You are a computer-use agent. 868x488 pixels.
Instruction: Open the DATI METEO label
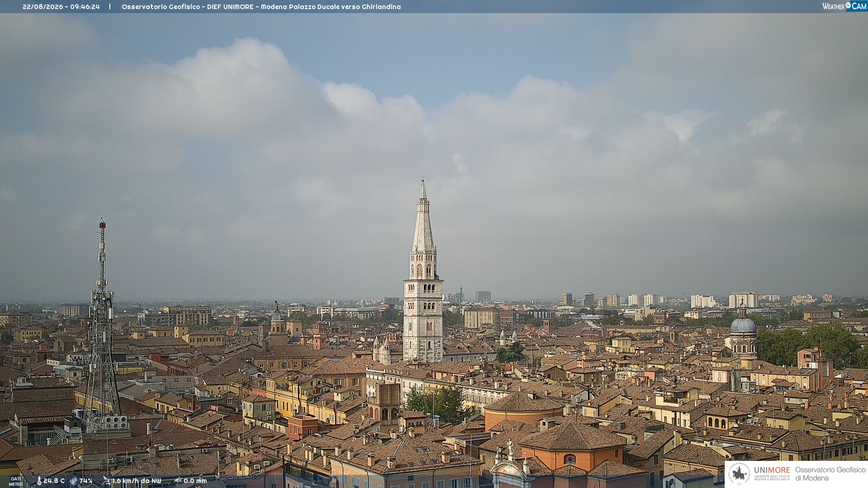point(16,482)
